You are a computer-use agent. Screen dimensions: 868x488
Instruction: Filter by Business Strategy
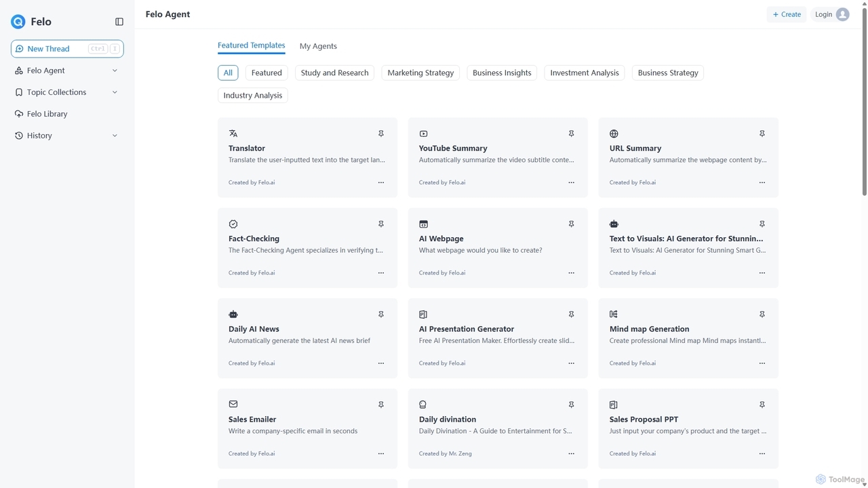668,73
